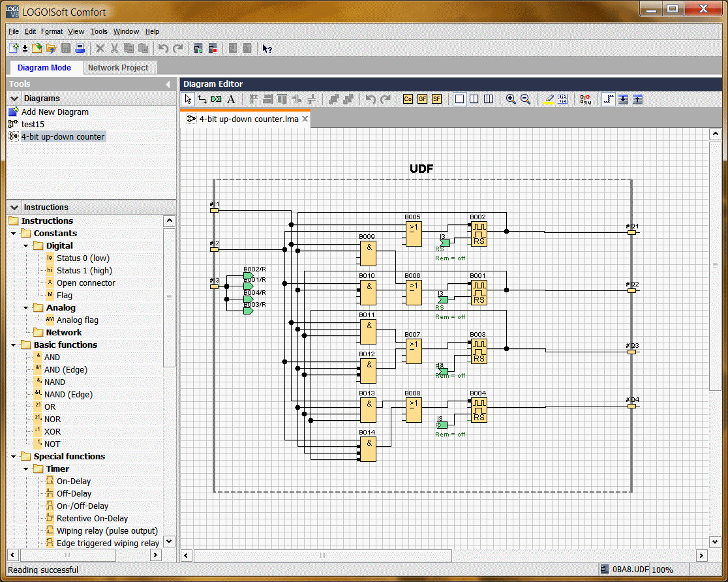728x582 pixels.
Task: Open the Tools menu
Action: (x=99, y=31)
